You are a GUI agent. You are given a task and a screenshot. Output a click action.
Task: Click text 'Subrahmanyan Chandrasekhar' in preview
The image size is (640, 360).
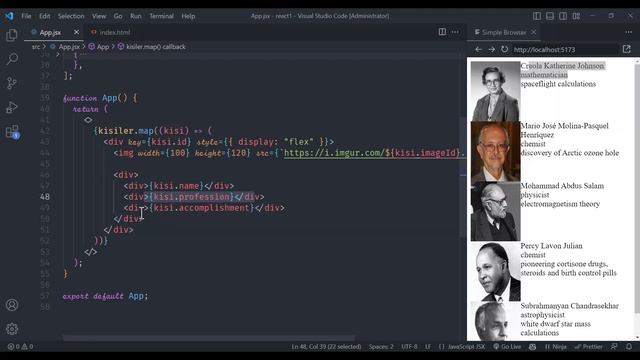pyautogui.click(x=569, y=306)
